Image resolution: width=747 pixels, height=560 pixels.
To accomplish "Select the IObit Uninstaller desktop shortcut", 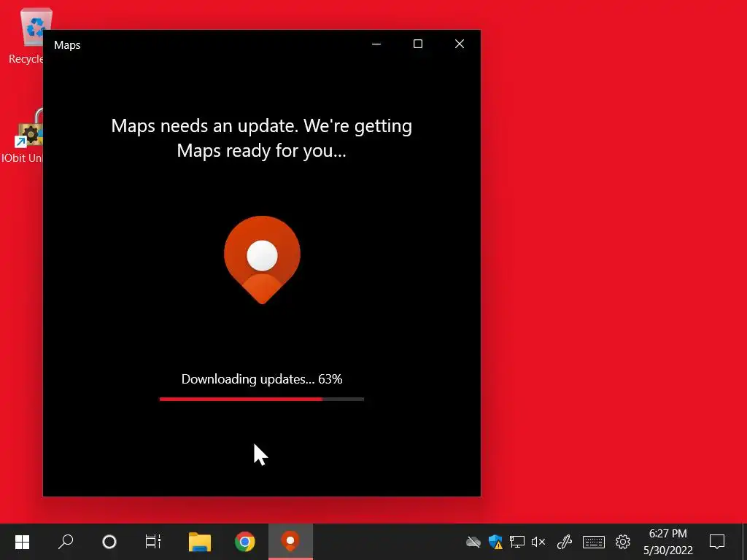I will [23, 136].
